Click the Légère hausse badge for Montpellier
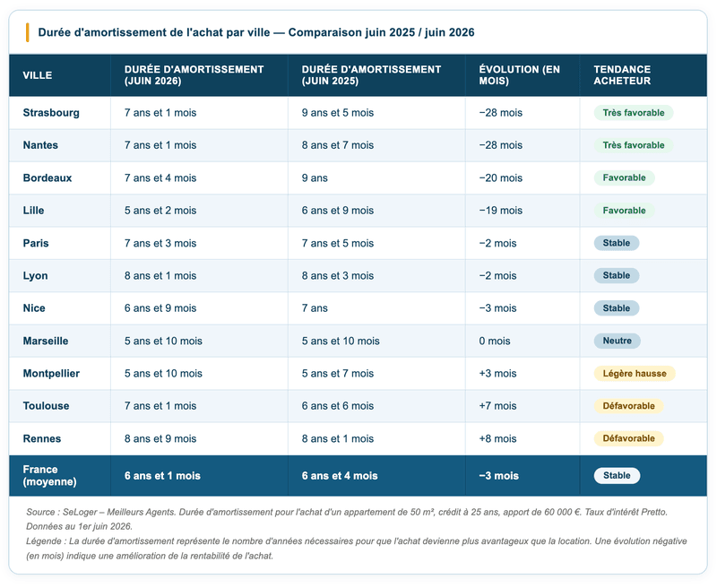 [x=635, y=374]
